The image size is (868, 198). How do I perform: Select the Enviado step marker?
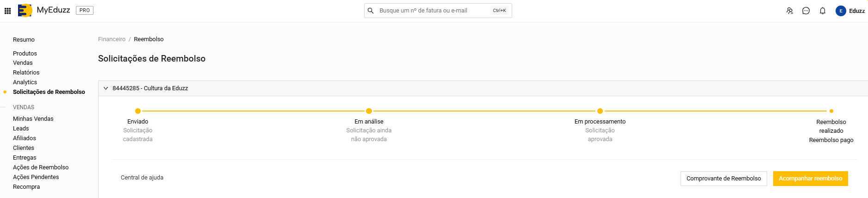click(x=138, y=111)
